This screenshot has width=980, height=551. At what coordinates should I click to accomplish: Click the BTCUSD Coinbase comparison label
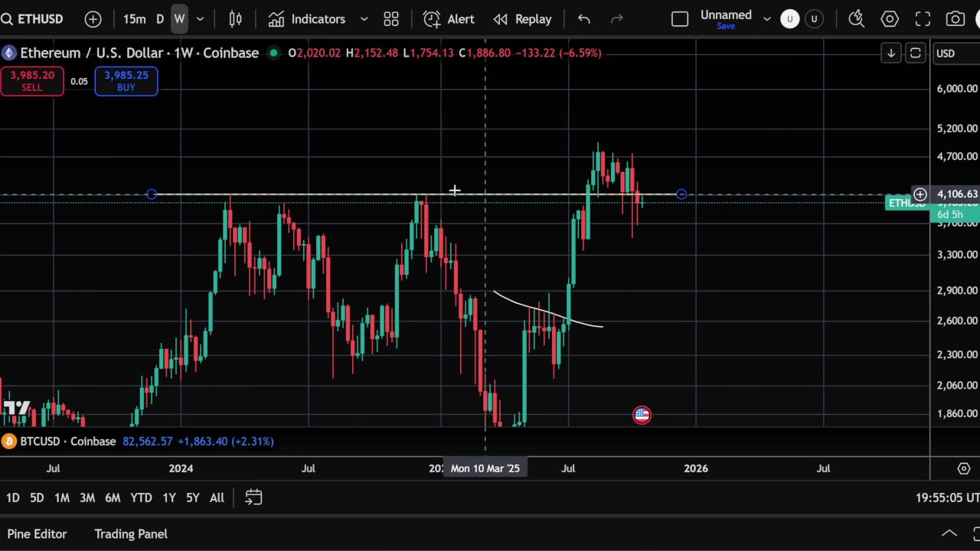coord(68,441)
